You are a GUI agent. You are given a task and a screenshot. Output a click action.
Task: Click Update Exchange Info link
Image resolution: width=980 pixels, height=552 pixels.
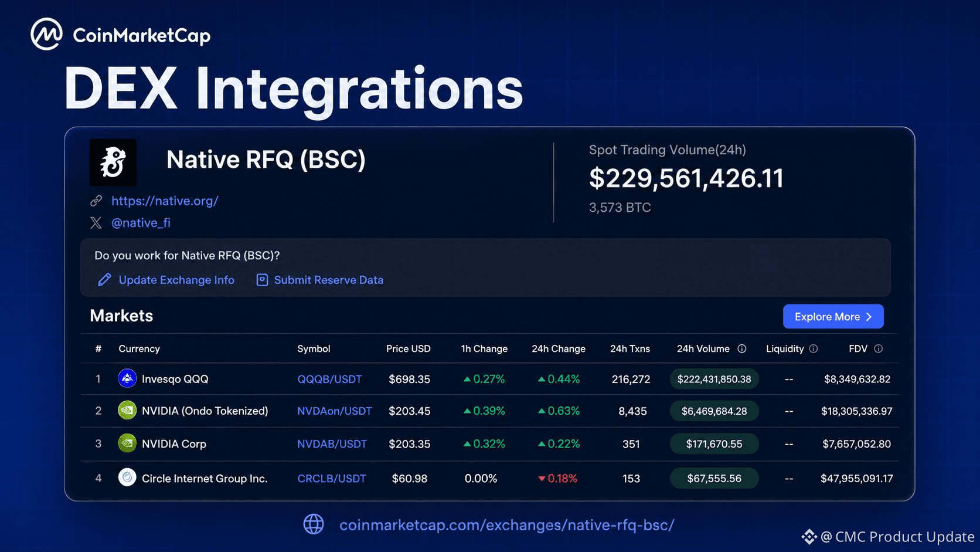coord(176,280)
